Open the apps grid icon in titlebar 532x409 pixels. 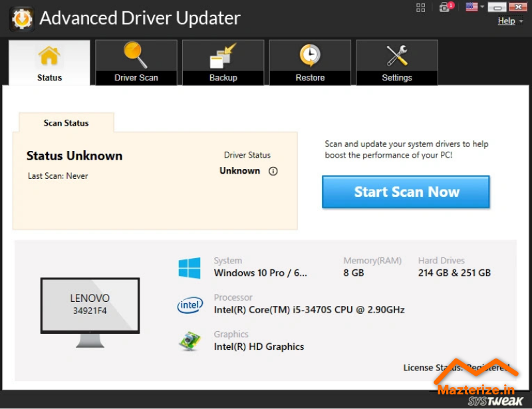click(x=421, y=8)
